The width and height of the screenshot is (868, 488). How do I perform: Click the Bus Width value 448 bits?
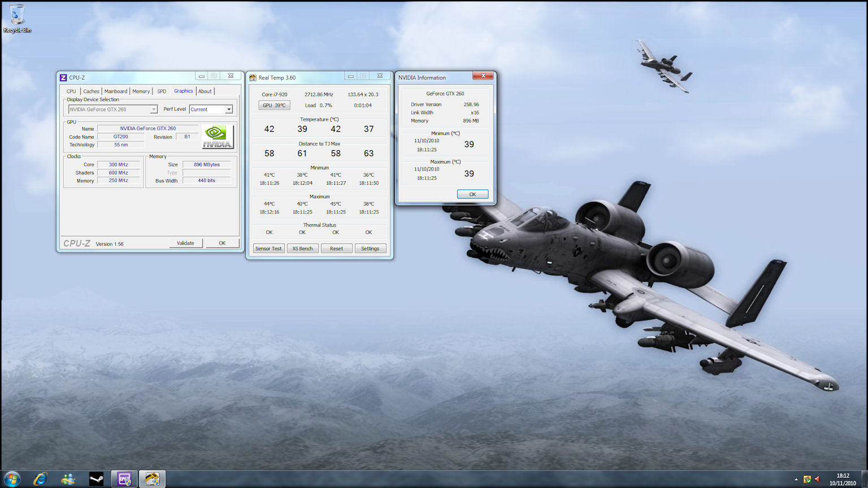click(206, 181)
